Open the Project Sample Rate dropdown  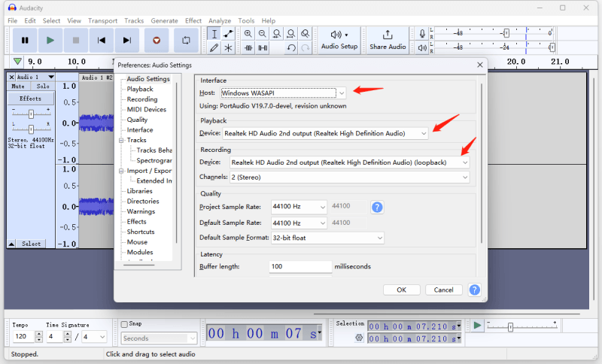[299, 207]
